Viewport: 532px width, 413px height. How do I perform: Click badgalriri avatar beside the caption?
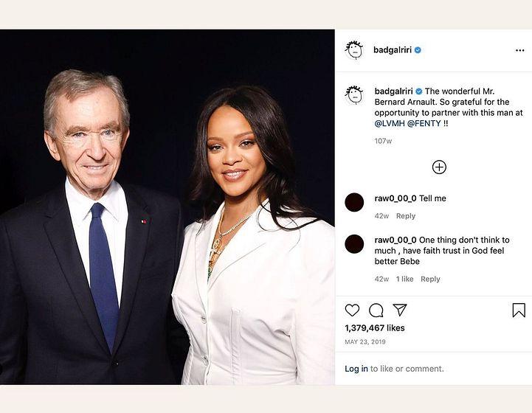pos(354,94)
